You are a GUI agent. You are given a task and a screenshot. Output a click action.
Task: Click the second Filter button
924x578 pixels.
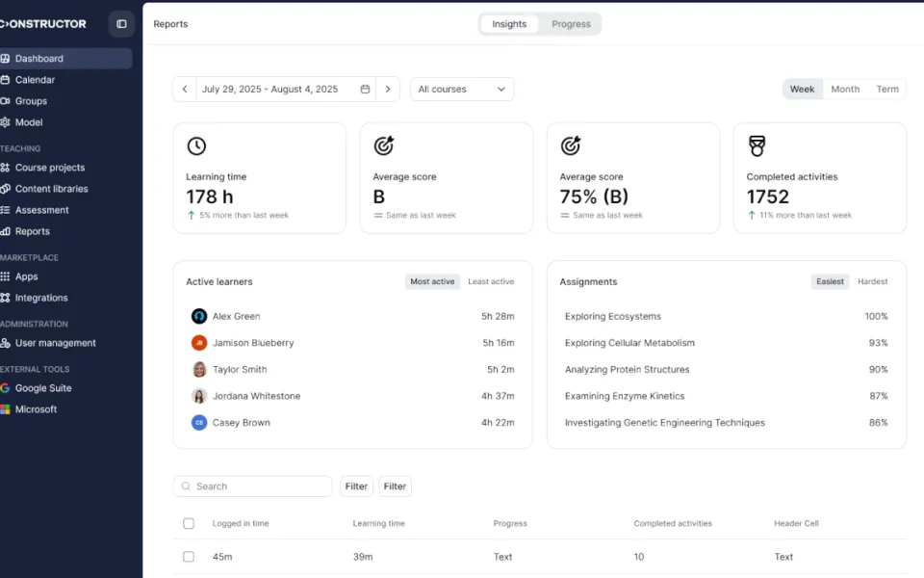[395, 486]
